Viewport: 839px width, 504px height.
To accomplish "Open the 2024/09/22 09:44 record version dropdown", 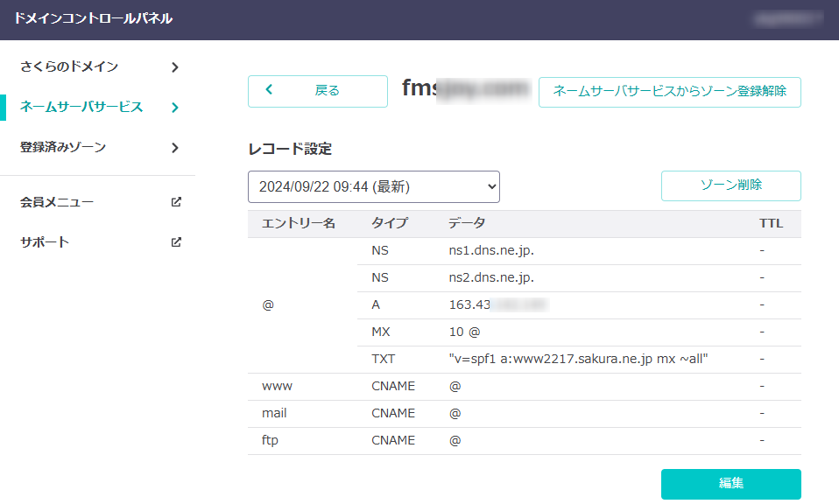I will (373, 186).
